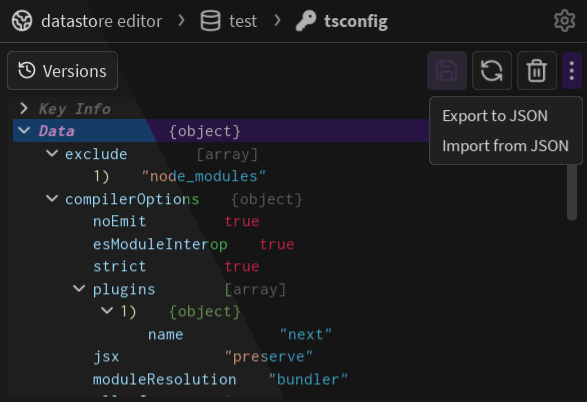Click the tsconfig key breadcrumb

pos(356,21)
